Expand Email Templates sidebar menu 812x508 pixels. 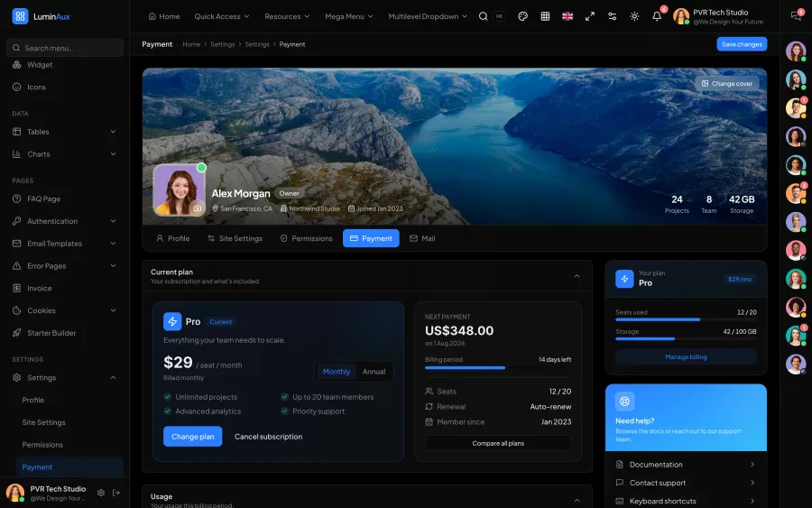[65, 244]
